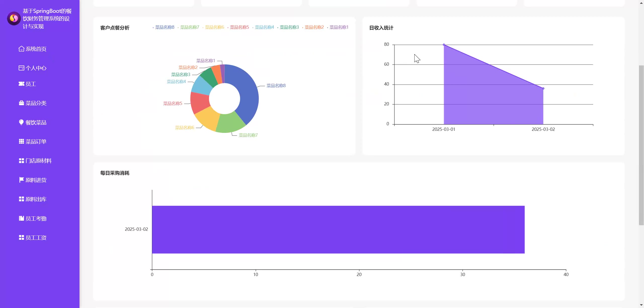This screenshot has width=644, height=308.
Task: Click the grid icon beside 菜品订单
Action: pyautogui.click(x=21, y=141)
